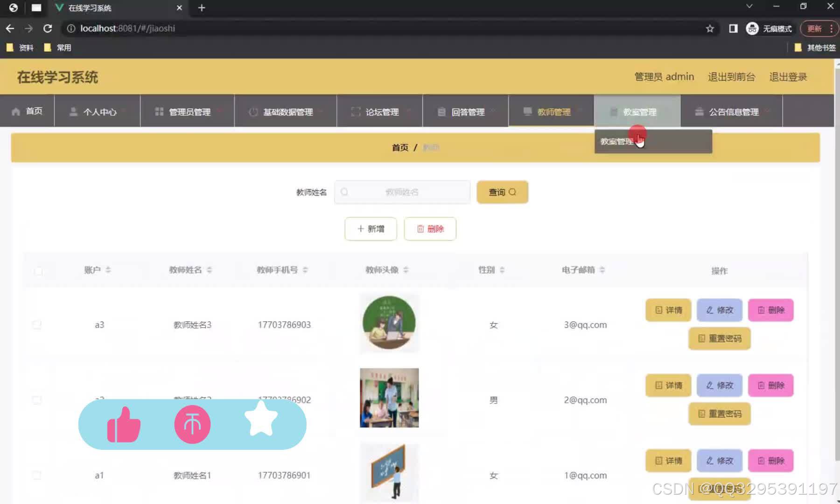The width and height of the screenshot is (840, 504).
Task: Select 教案管理 in the dropdown submenu
Action: click(653, 141)
